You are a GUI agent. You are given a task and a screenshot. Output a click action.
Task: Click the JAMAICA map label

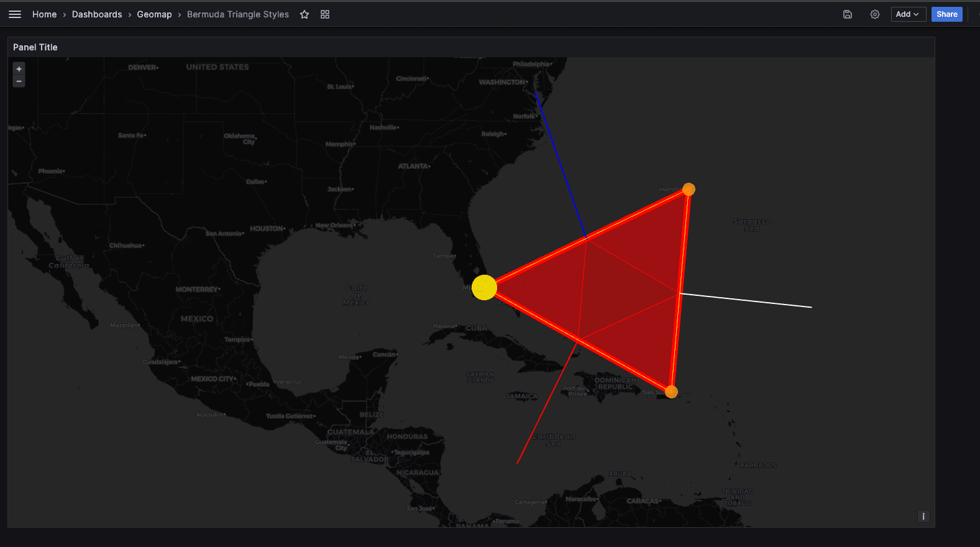[x=522, y=397]
